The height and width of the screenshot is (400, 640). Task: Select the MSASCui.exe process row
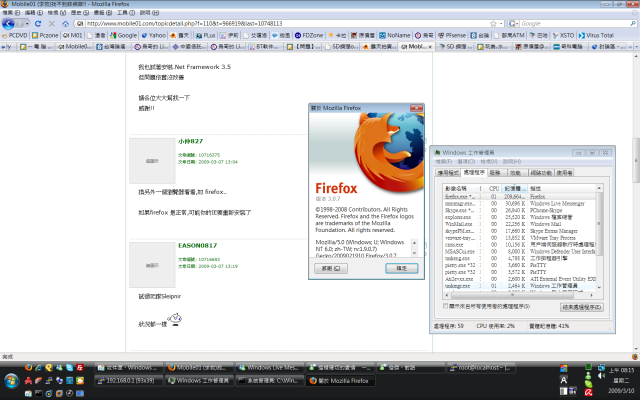[520, 251]
